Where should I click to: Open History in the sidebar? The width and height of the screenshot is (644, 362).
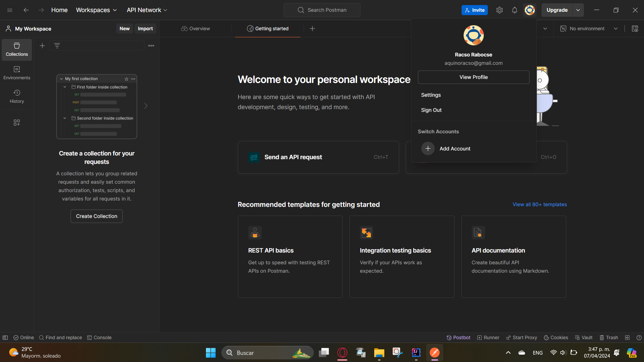pos(17,97)
